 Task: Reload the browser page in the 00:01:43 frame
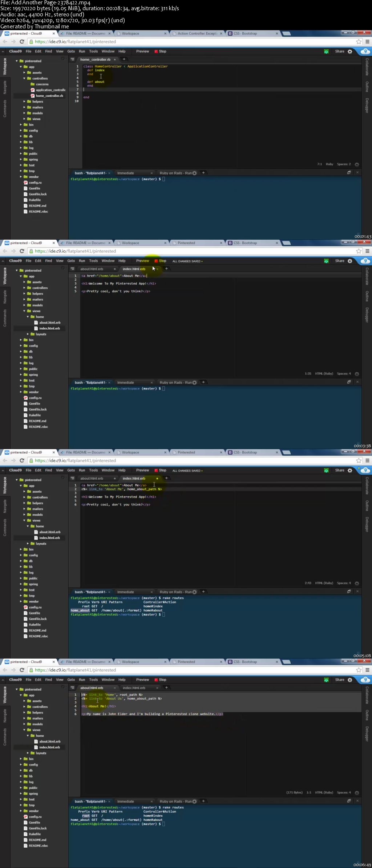22,42
